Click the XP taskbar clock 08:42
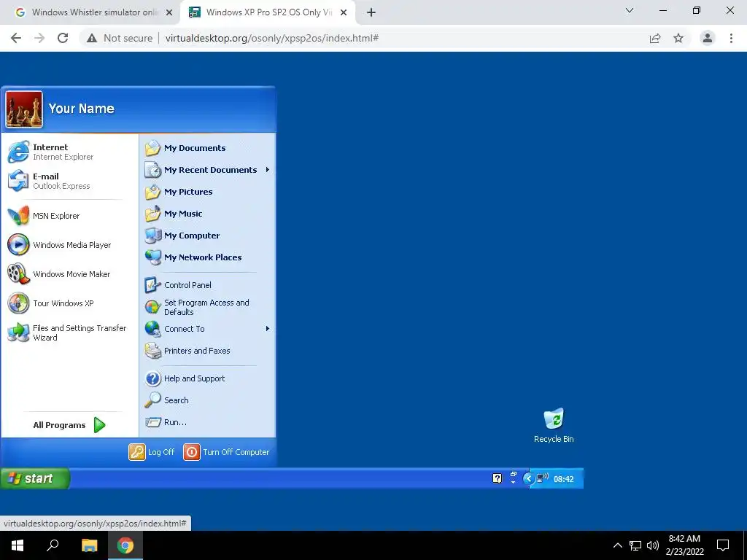Image resolution: width=747 pixels, height=560 pixels. (564, 479)
